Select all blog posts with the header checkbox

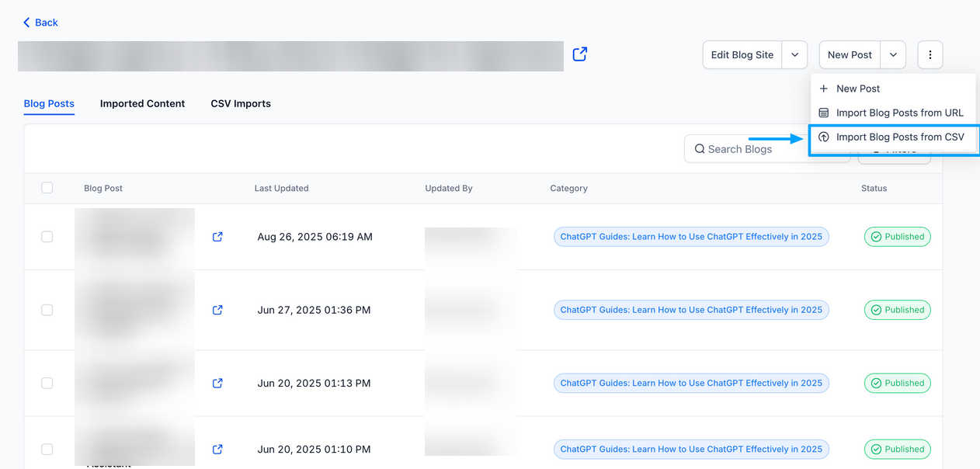click(47, 188)
